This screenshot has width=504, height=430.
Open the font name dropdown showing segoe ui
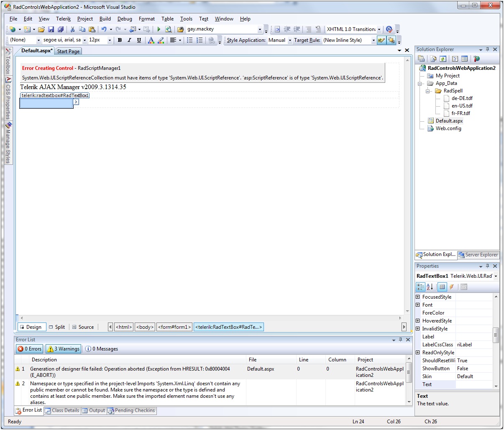84,40
